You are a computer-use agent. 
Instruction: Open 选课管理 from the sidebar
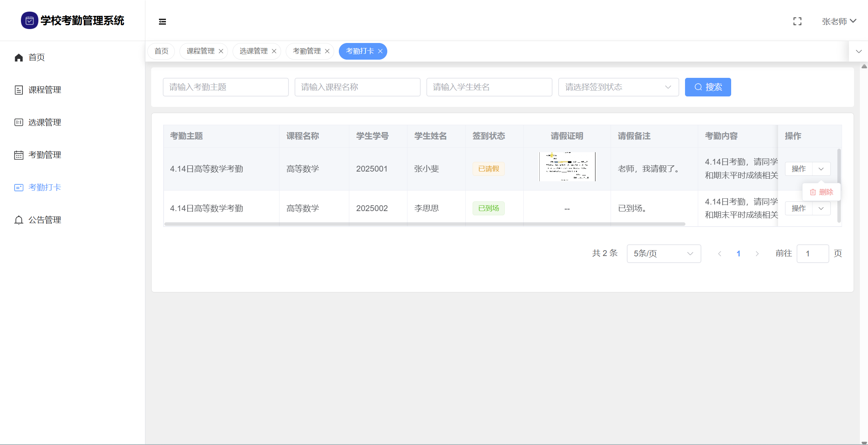click(44, 122)
